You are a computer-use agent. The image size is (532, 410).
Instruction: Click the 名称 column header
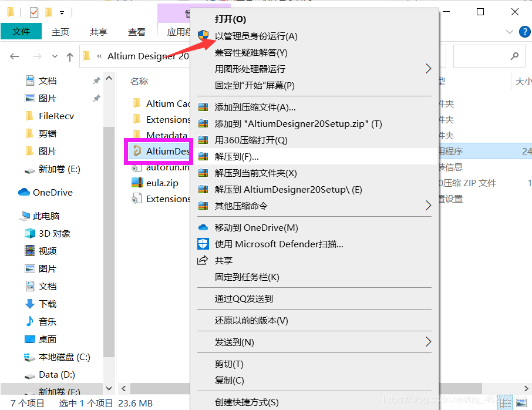click(x=139, y=82)
